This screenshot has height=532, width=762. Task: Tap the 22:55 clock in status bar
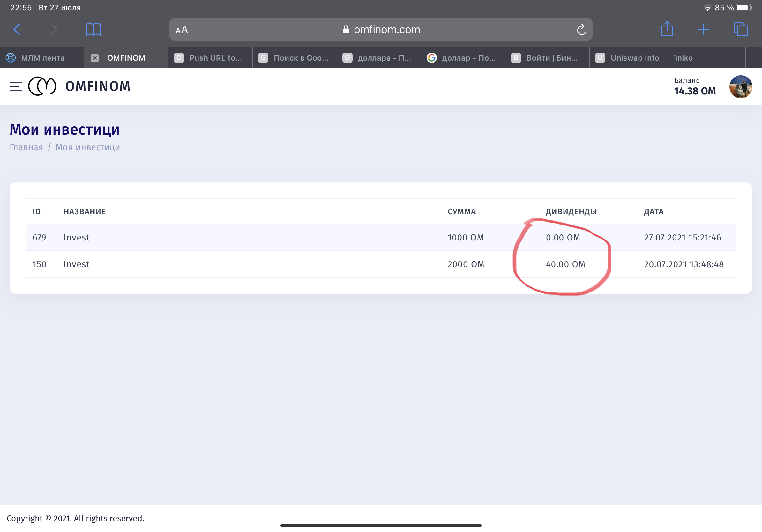(21, 8)
